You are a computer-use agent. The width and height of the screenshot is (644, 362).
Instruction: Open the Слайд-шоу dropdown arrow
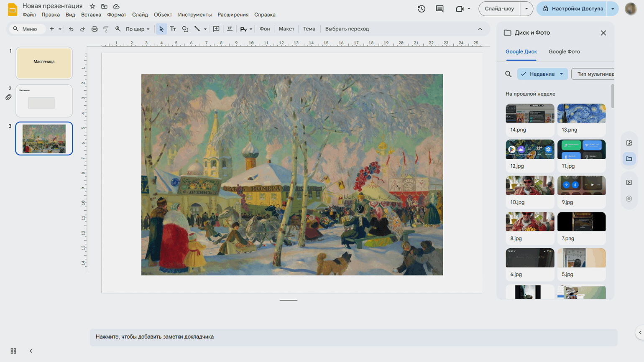point(526,9)
